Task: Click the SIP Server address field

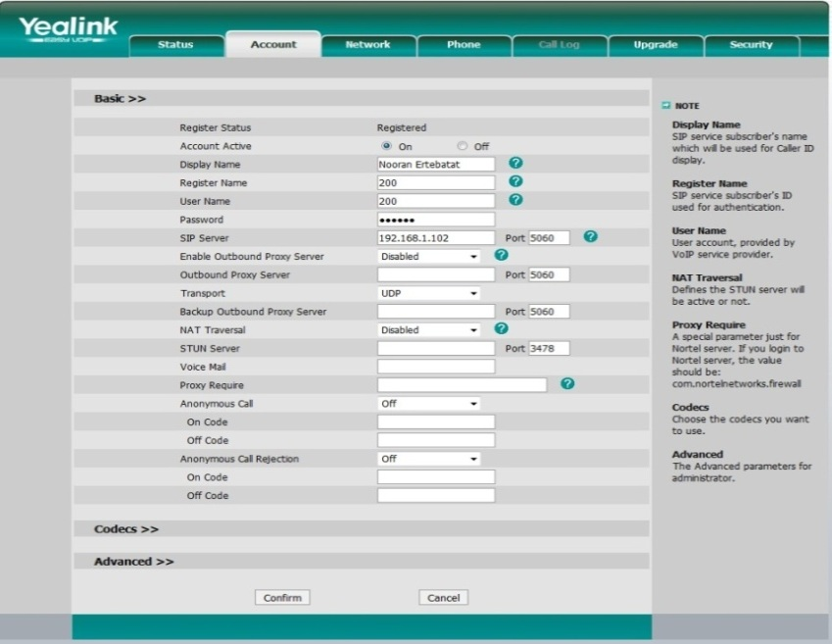Action: [x=436, y=238]
